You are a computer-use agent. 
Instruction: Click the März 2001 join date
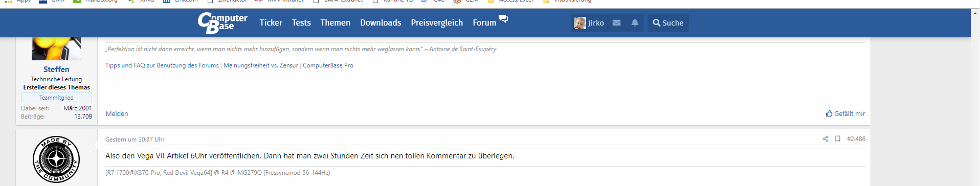coord(78,108)
